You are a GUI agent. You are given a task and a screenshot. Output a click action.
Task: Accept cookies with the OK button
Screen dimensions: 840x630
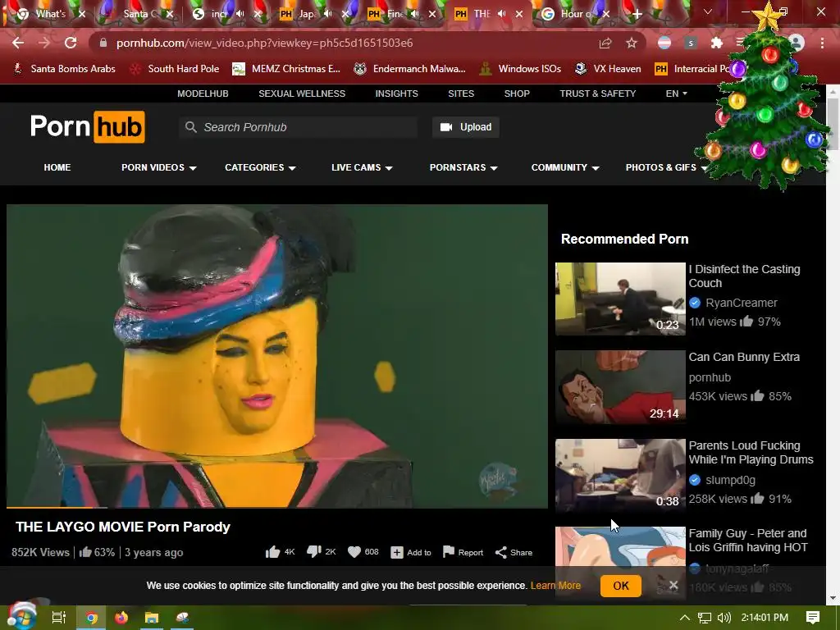[x=621, y=586]
